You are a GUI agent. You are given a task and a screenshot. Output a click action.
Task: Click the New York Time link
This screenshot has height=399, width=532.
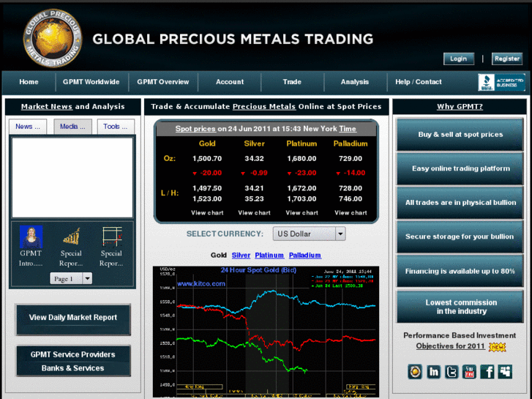tap(347, 129)
